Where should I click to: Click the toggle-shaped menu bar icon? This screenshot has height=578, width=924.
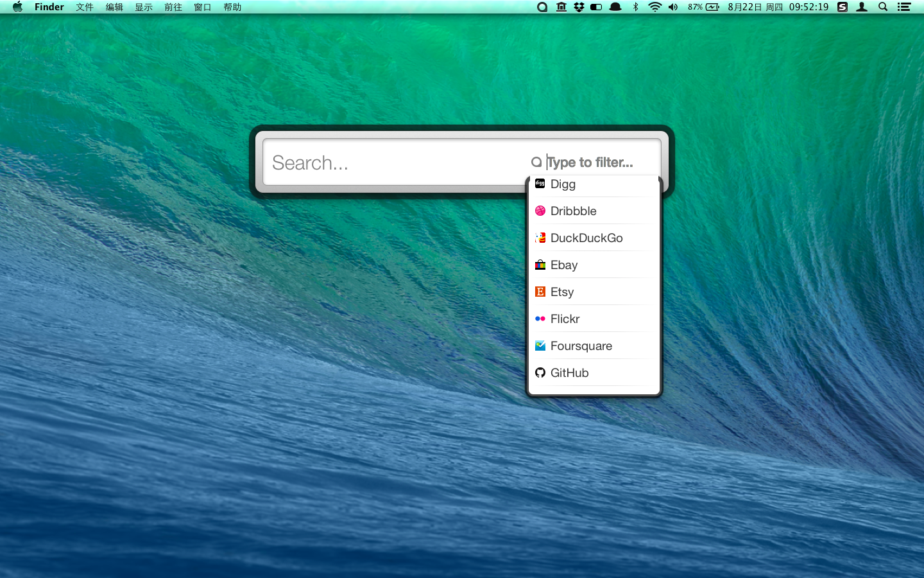pyautogui.click(x=596, y=7)
